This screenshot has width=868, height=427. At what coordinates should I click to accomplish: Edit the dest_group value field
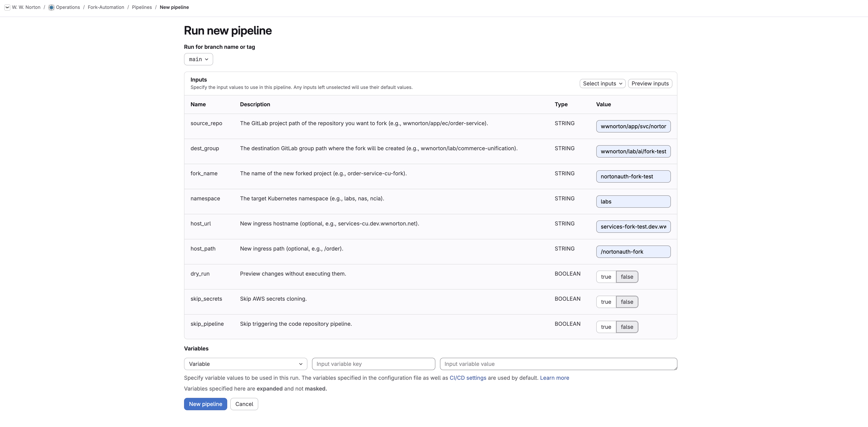(633, 151)
